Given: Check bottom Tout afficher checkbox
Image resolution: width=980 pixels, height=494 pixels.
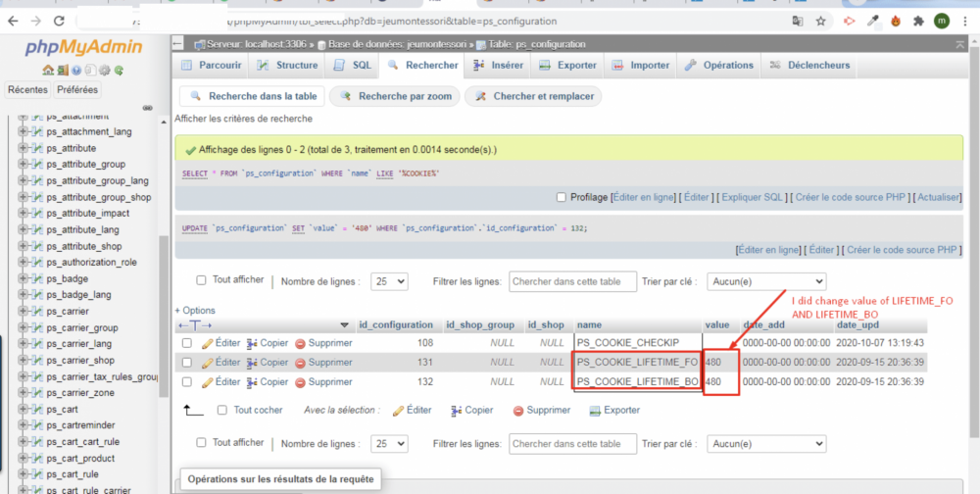Looking at the screenshot, I should pyautogui.click(x=201, y=442).
